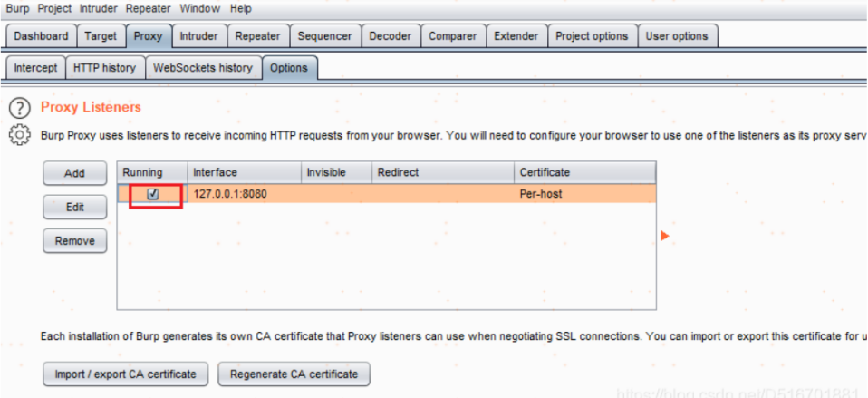Switch to the Target tab
The width and height of the screenshot is (868, 398).
(101, 36)
